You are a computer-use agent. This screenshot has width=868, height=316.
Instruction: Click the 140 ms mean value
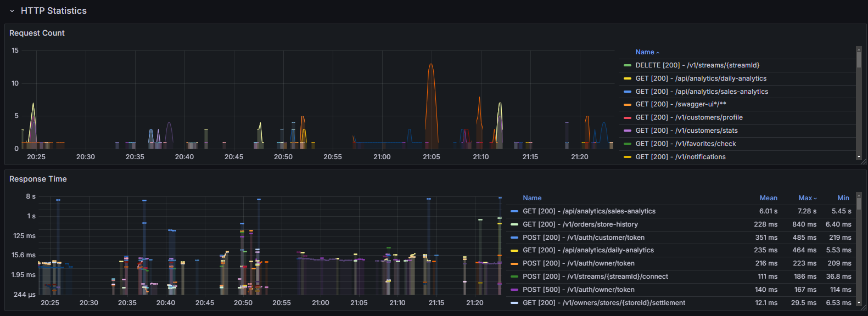click(x=766, y=290)
